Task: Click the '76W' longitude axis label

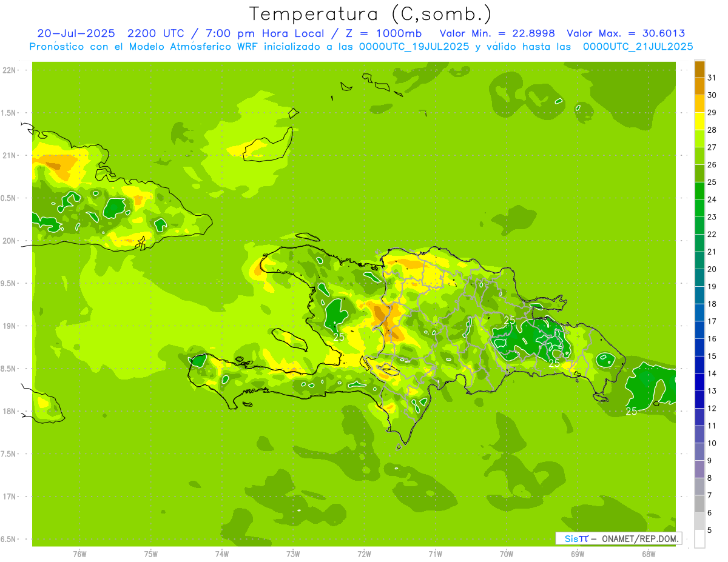Action: coord(79,554)
